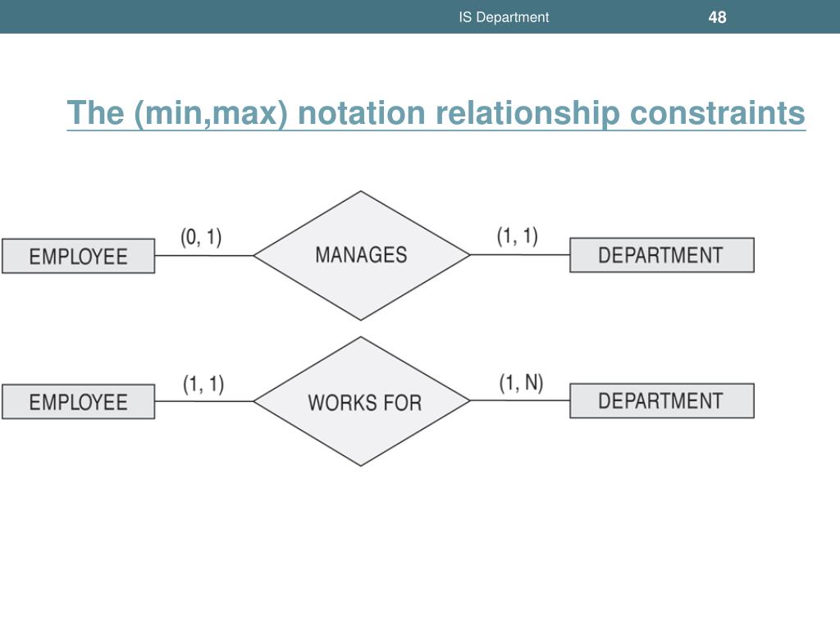Image resolution: width=840 pixels, height=630 pixels.
Task: Click the IS Department header text
Action: [x=504, y=17]
